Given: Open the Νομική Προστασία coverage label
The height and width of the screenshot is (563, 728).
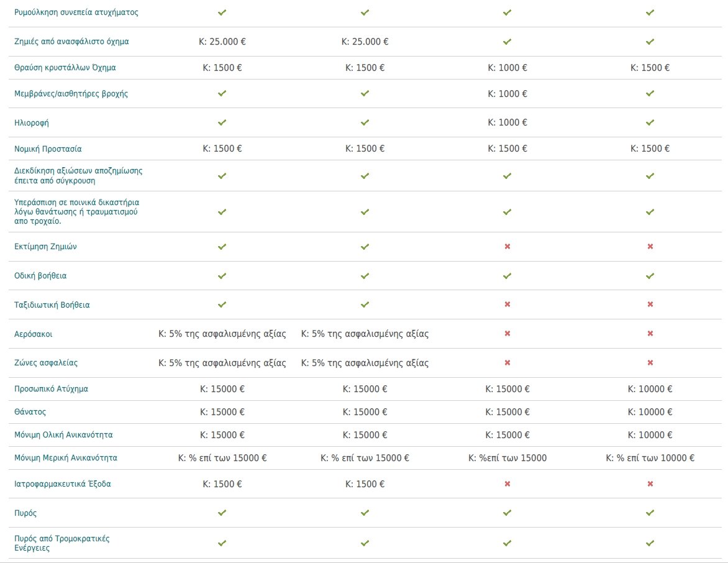Looking at the screenshot, I should (x=48, y=149).
